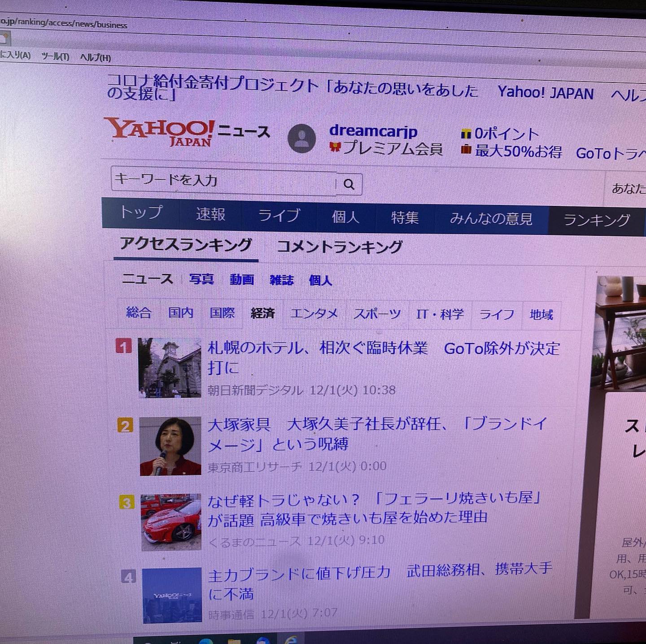
Task: Click the thumbnail of the woman holding a microphone
Action: [x=170, y=446]
